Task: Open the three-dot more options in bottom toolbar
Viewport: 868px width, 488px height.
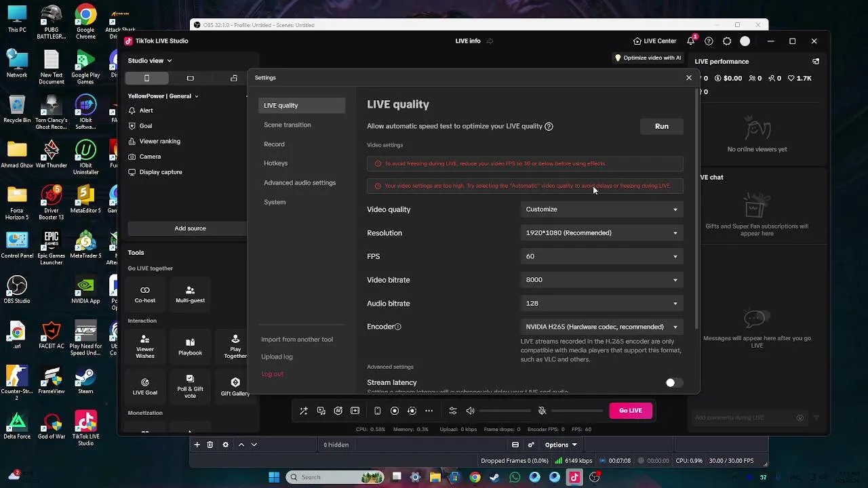Action: [429, 411]
